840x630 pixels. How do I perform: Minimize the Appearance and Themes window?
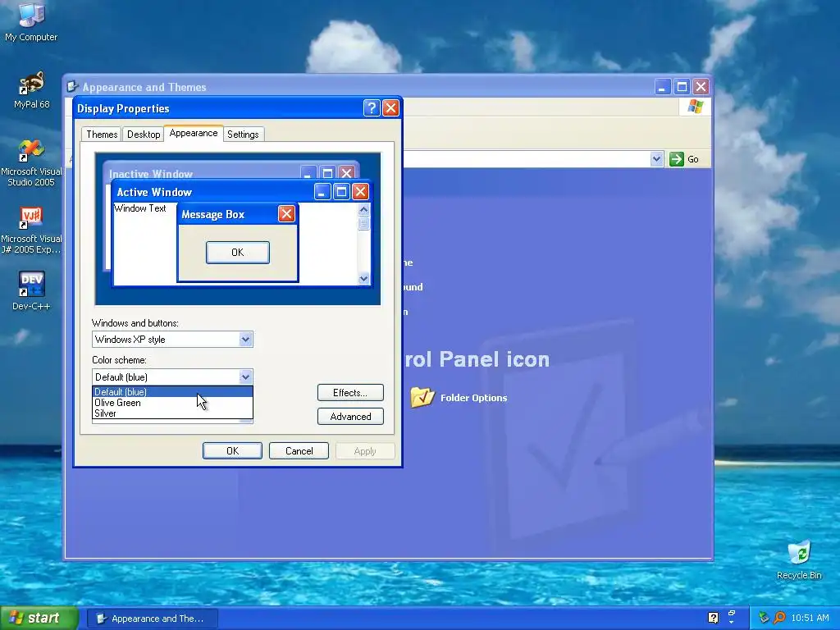tap(662, 87)
